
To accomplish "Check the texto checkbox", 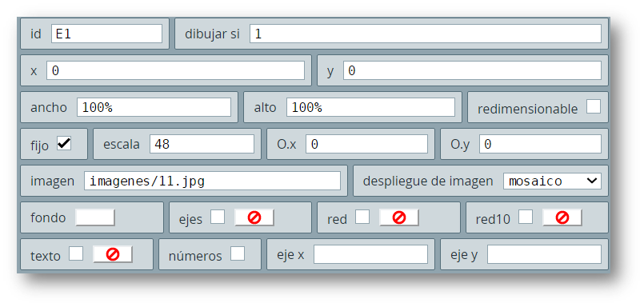I will point(76,253).
